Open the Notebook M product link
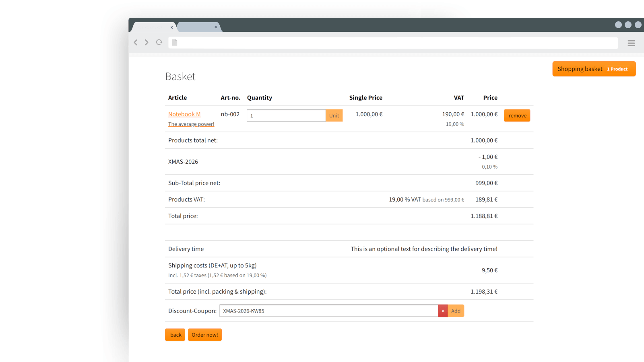Screen dimensions: 644x362 (x=184, y=114)
